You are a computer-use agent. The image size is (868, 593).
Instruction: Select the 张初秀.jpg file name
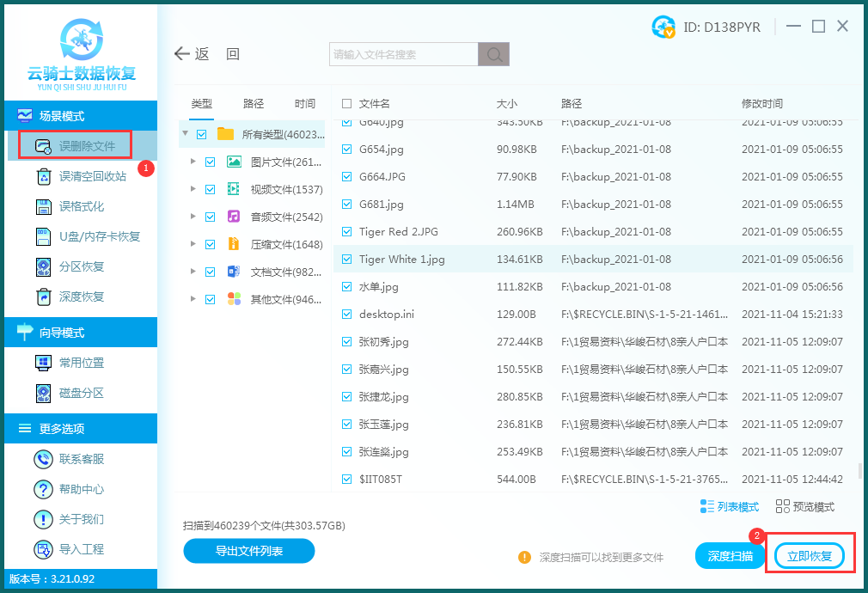coord(383,342)
